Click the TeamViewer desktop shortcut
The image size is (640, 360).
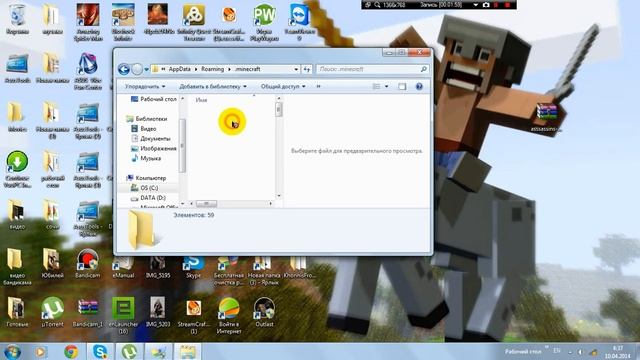coord(299,22)
